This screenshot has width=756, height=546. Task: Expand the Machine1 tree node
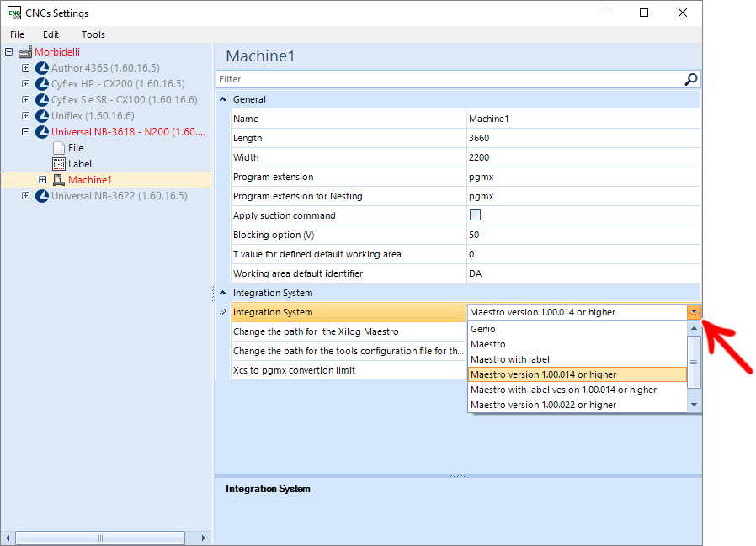pyautogui.click(x=42, y=180)
